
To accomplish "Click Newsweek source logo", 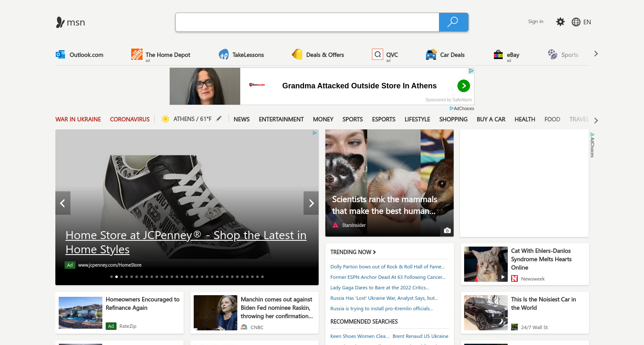I will (514, 279).
